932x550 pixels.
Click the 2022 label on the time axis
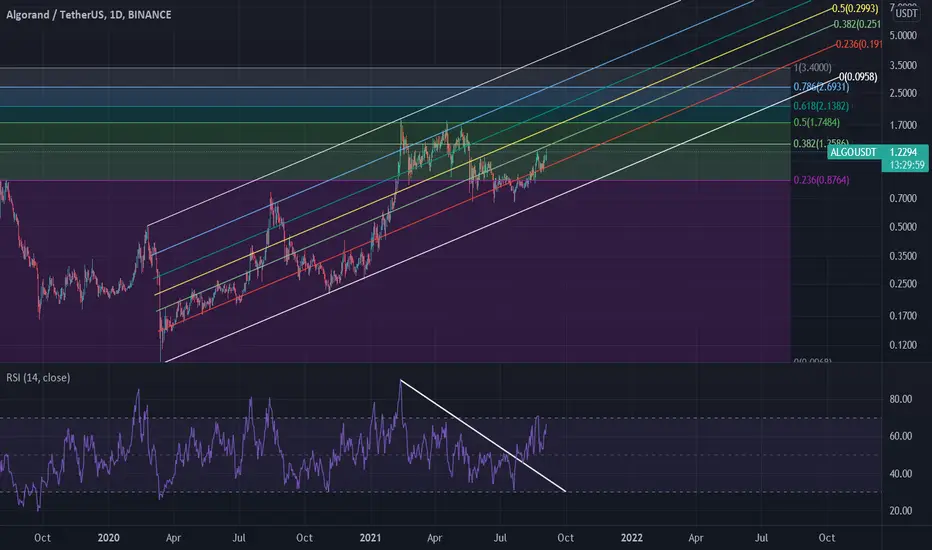[632, 538]
